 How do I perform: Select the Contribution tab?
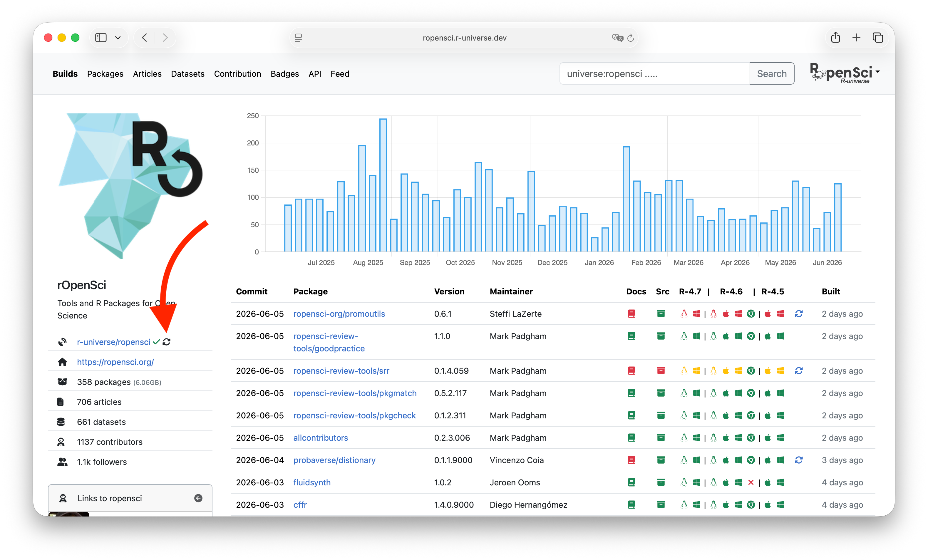(237, 74)
